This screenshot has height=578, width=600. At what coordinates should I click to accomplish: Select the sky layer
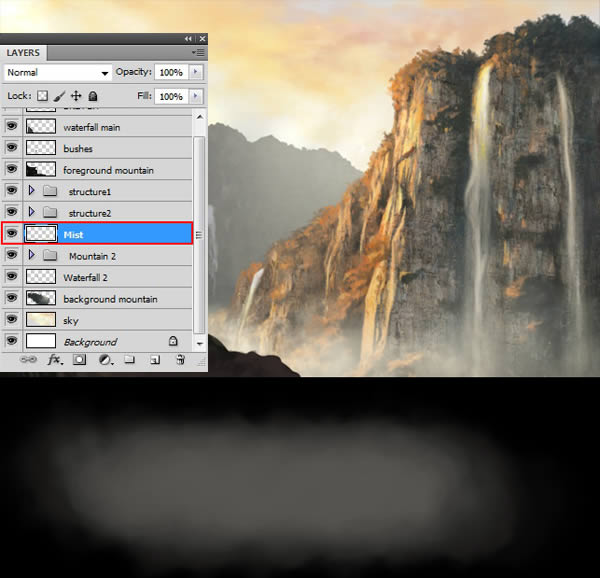(x=98, y=320)
